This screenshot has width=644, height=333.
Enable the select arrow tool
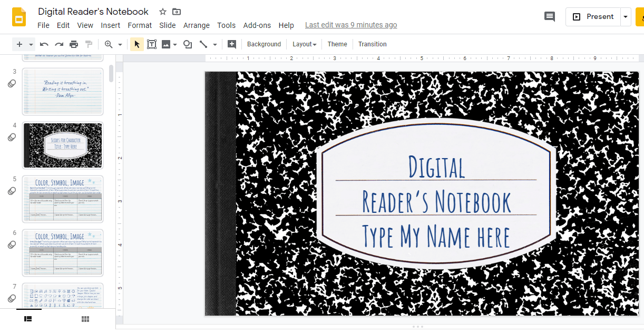click(x=136, y=44)
